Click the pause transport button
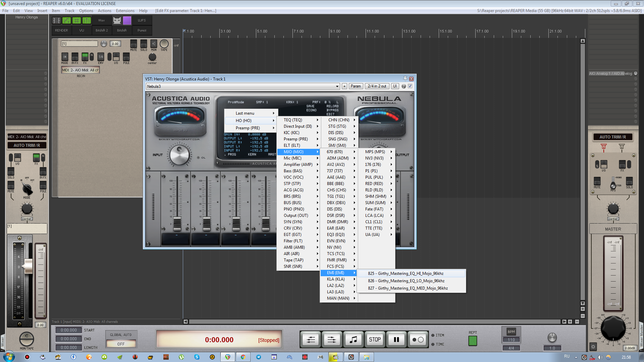This screenshot has width=644, height=362. (396, 340)
